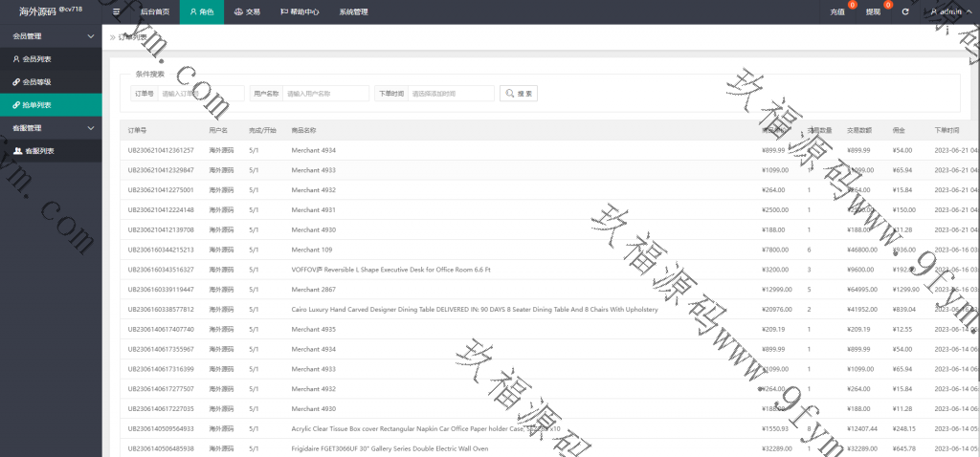980x457 pixels.
Task: Go to 后台首页 in the top navigation
Action: [x=154, y=11]
